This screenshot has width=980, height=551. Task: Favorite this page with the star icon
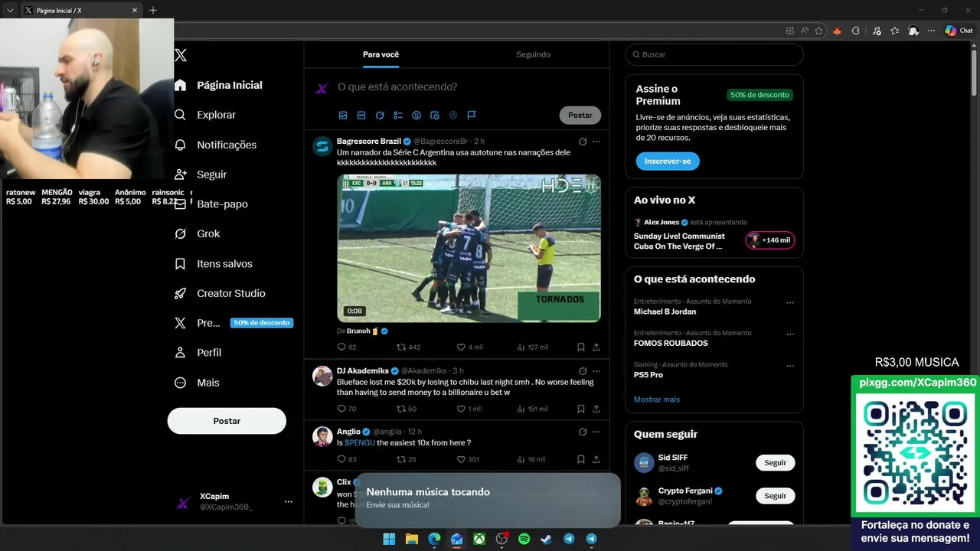[818, 31]
